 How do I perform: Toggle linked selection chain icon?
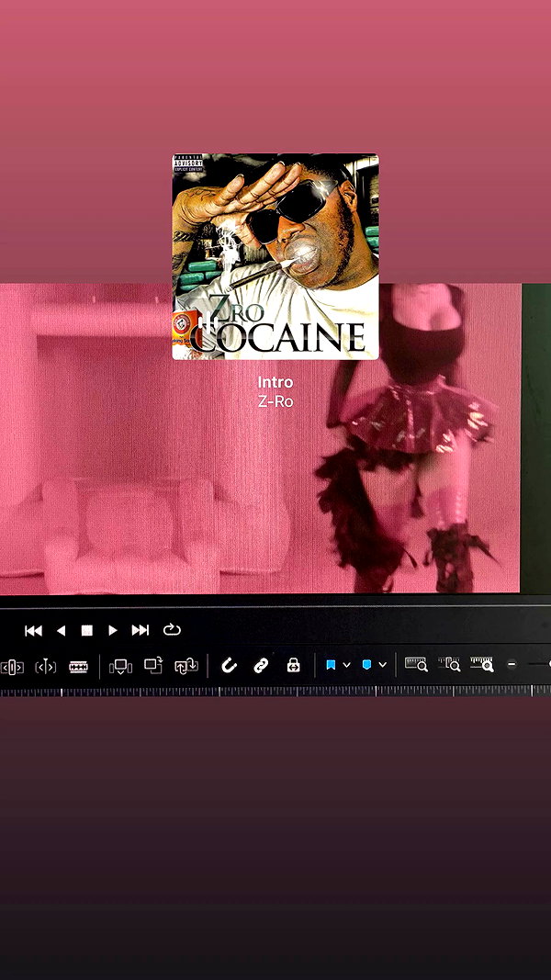tap(261, 666)
